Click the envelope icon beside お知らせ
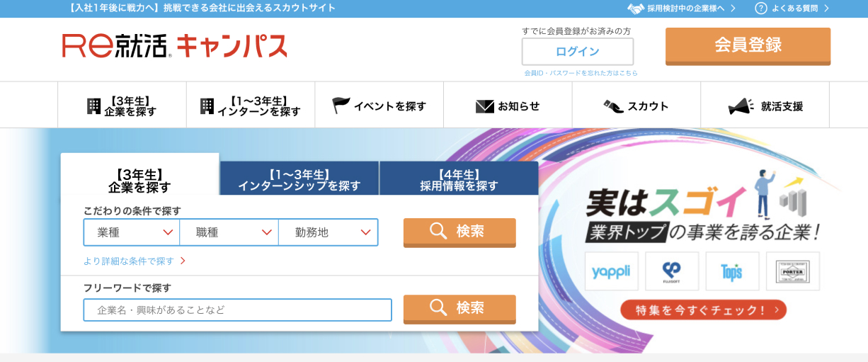This screenshot has width=868, height=362. (485, 106)
